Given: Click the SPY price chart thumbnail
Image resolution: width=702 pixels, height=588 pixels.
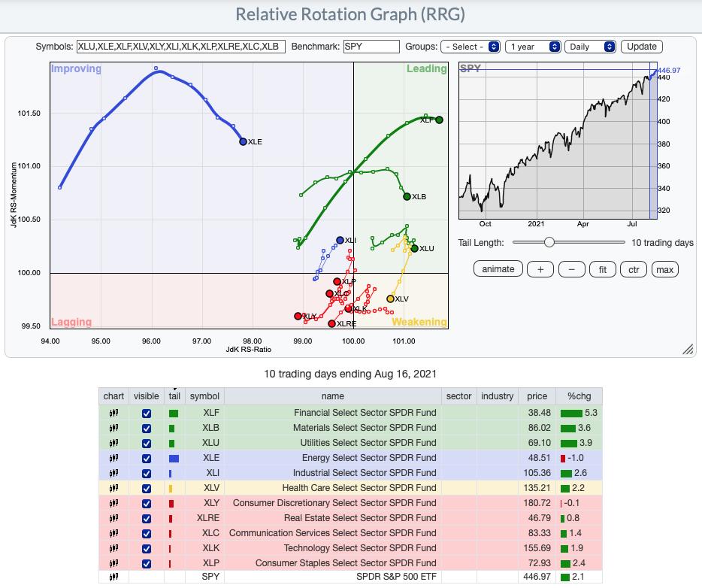Looking at the screenshot, I should click(x=558, y=141).
